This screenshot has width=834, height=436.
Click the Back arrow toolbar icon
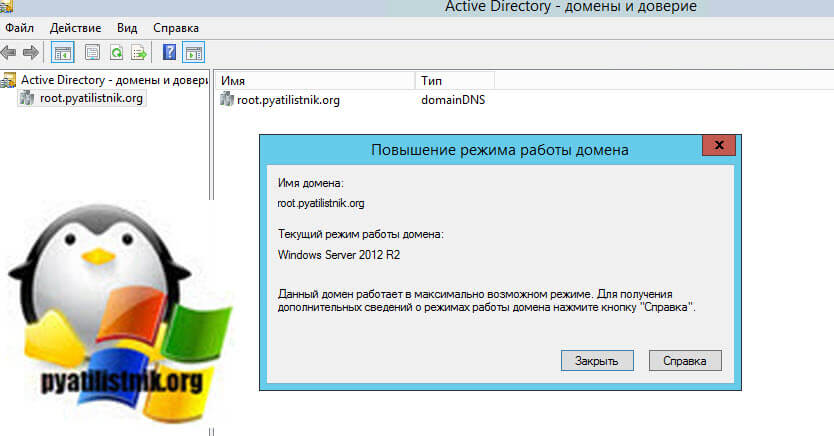9,53
